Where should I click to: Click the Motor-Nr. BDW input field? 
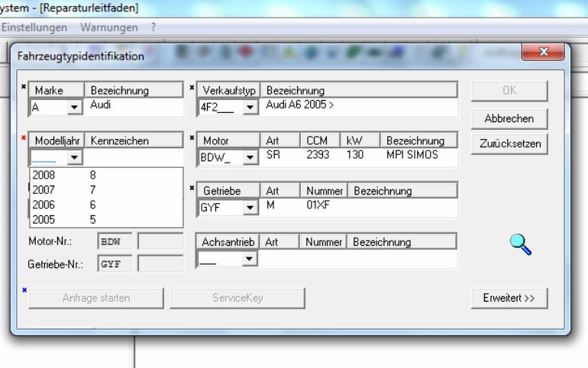[x=115, y=242]
